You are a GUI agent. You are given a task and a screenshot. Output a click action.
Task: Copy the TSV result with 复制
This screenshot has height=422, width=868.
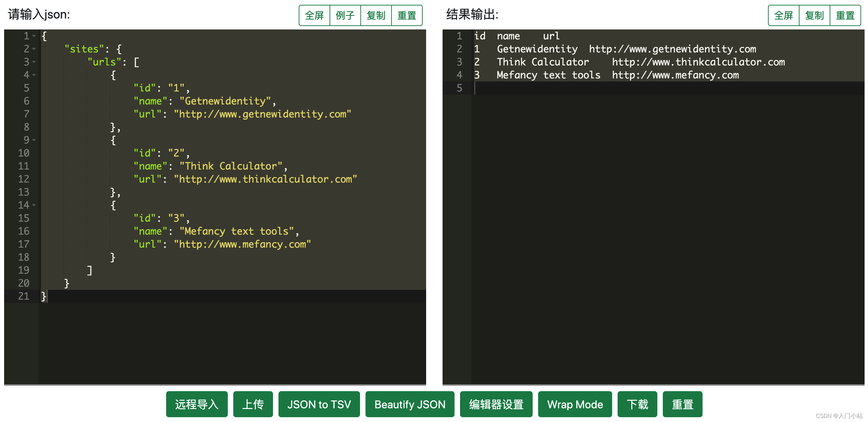(x=814, y=15)
